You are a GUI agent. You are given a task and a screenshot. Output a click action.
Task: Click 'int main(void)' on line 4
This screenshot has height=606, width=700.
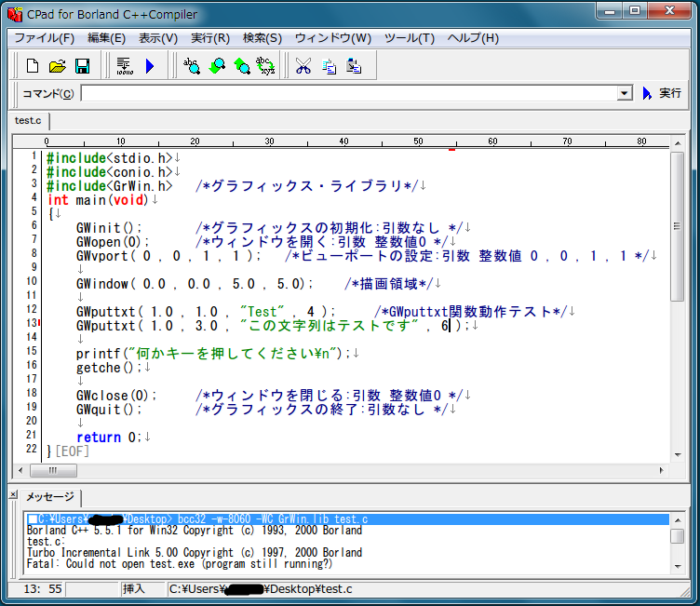[98, 200]
